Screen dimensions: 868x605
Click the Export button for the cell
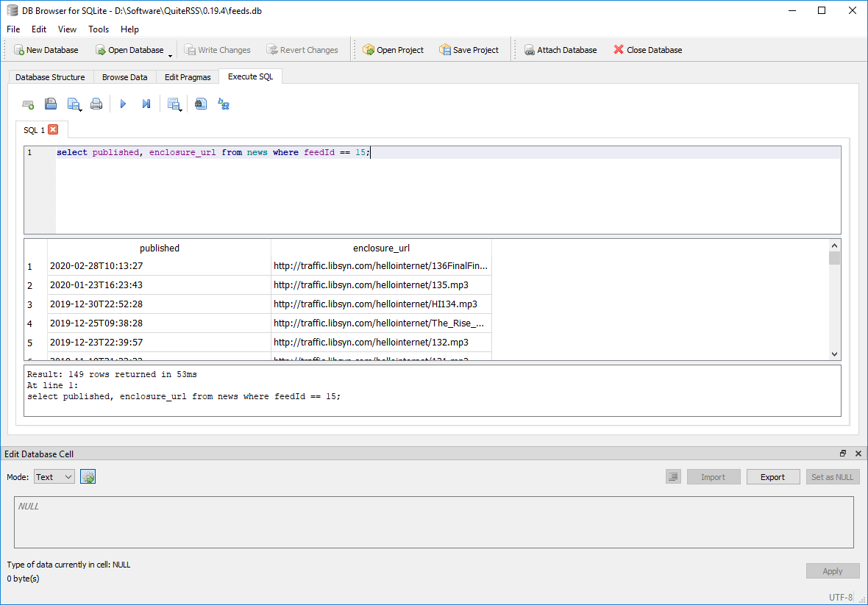773,476
